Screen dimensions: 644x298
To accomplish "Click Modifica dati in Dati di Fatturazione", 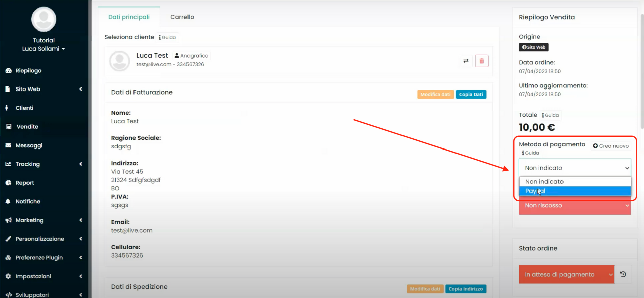I will pyautogui.click(x=435, y=95).
